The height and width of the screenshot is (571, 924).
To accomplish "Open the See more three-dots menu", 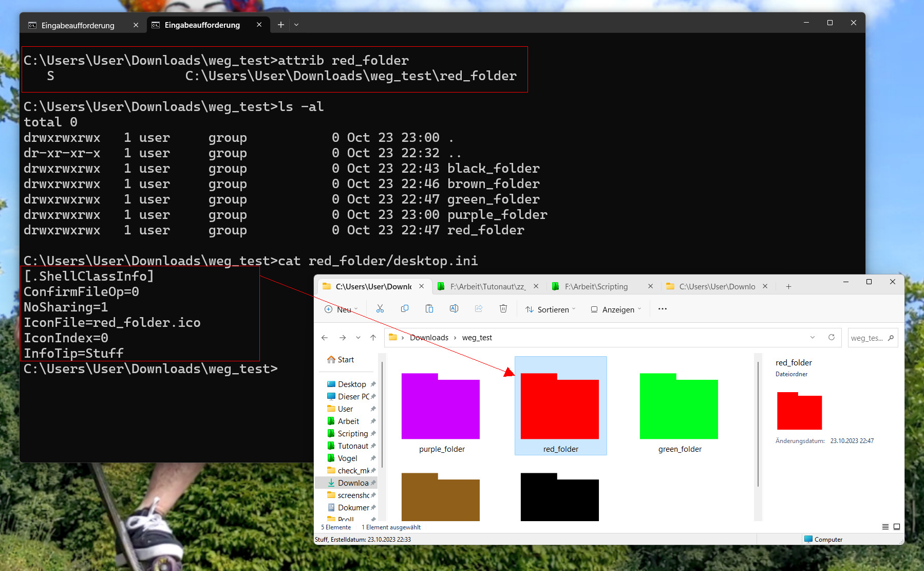I will (x=663, y=309).
